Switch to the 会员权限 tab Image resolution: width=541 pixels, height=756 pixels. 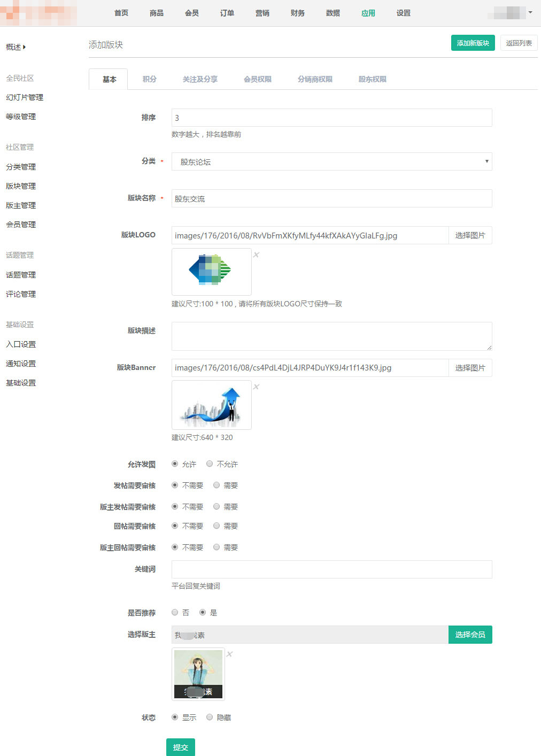[257, 79]
